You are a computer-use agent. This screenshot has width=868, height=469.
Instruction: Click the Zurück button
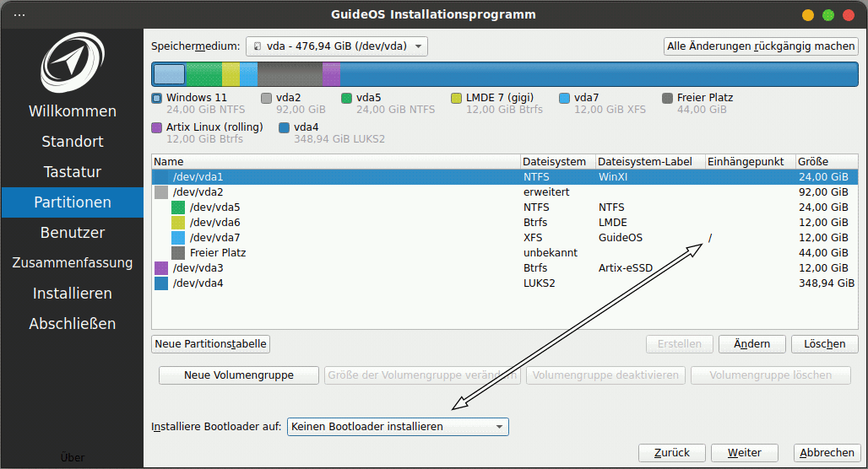671,453
